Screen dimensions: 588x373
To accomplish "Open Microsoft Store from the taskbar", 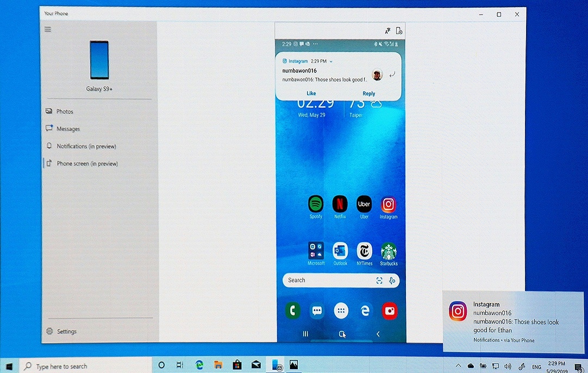I will point(237,365).
